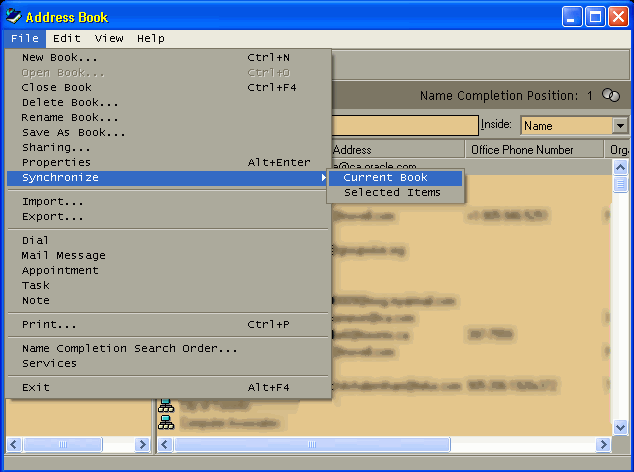Click the Address column header
Image resolution: width=634 pixels, height=472 pixels.
tap(397, 150)
